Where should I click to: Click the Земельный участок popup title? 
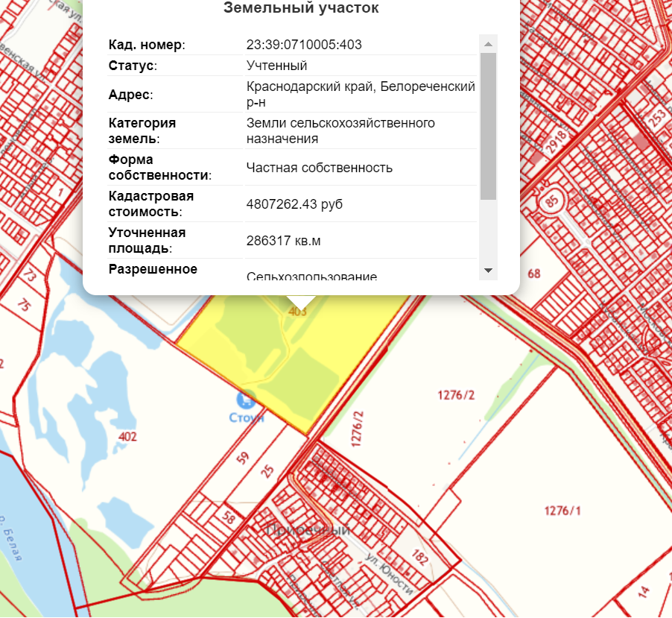(301, 7)
